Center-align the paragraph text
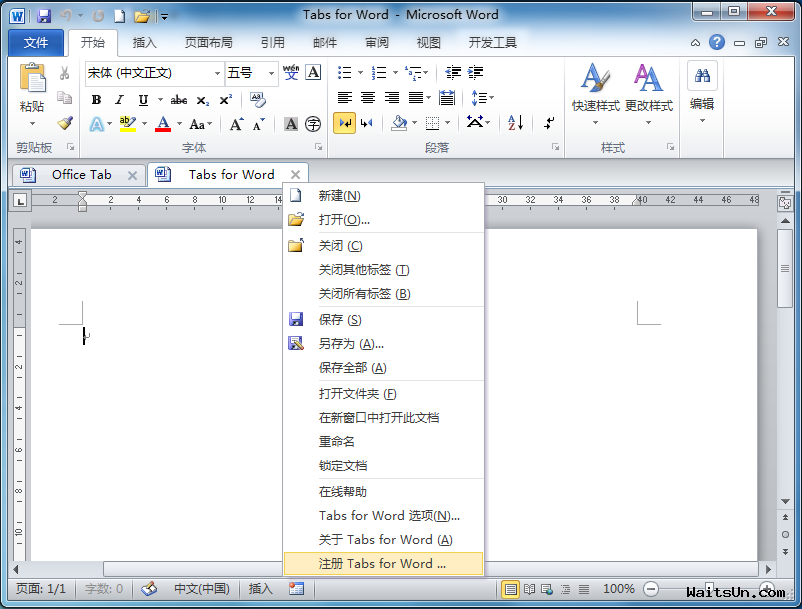This screenshot has width=802, height=609. pos(368,98)
